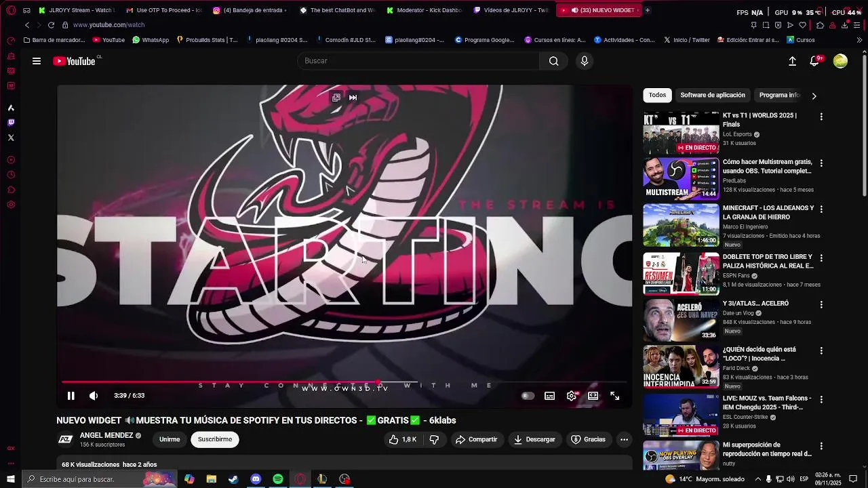Download the video with Descargar
Screen dimensions: 868x488
[534, 440]
